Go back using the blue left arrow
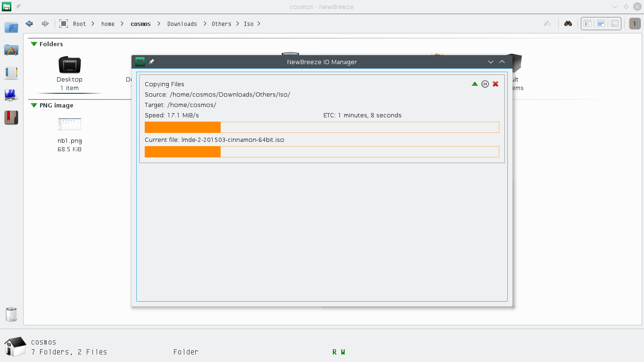Screen dimensions: 644x362 point(29,24)
